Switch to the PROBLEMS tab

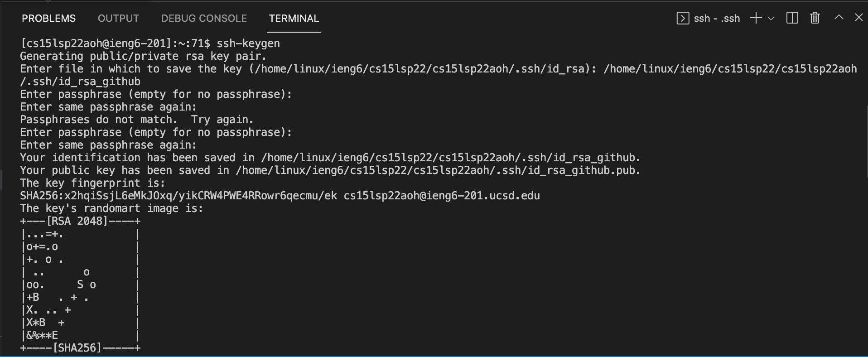tap(49, 19)
